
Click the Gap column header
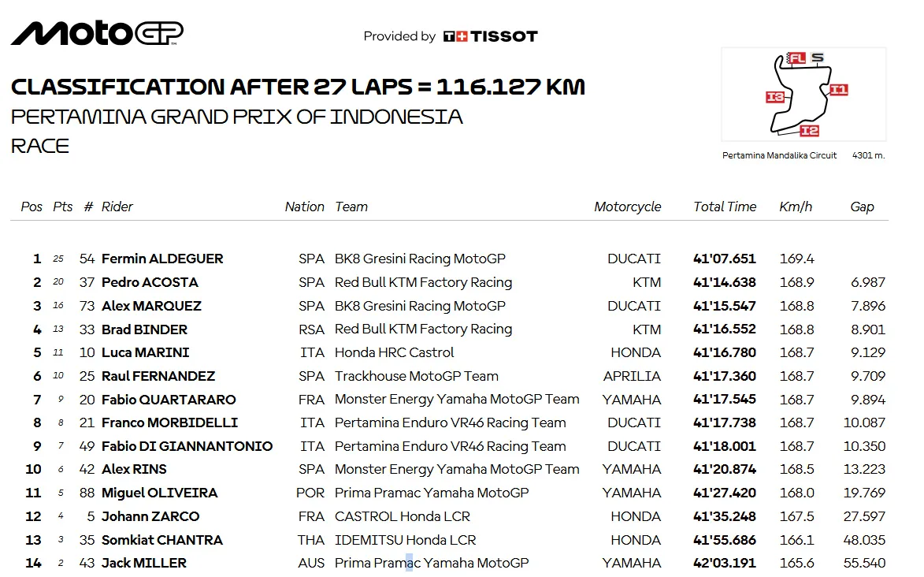click(862, 207)
